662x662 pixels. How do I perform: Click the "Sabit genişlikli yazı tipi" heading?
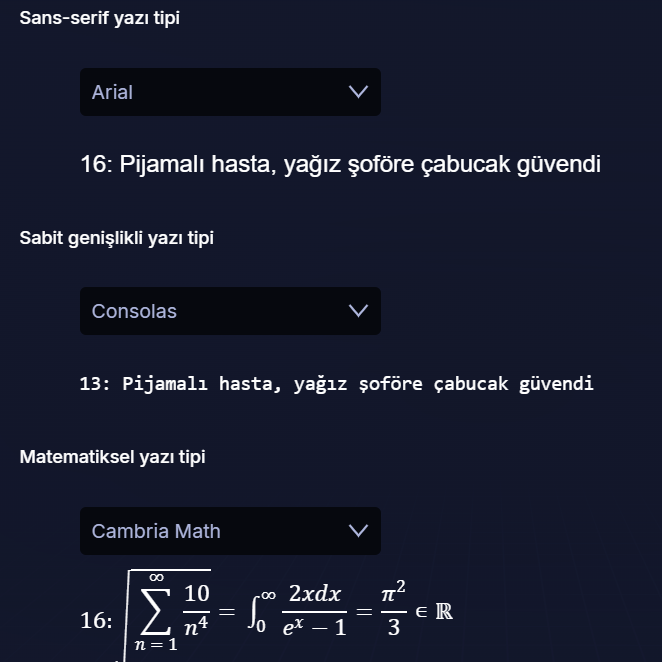[x=116, y=238]
